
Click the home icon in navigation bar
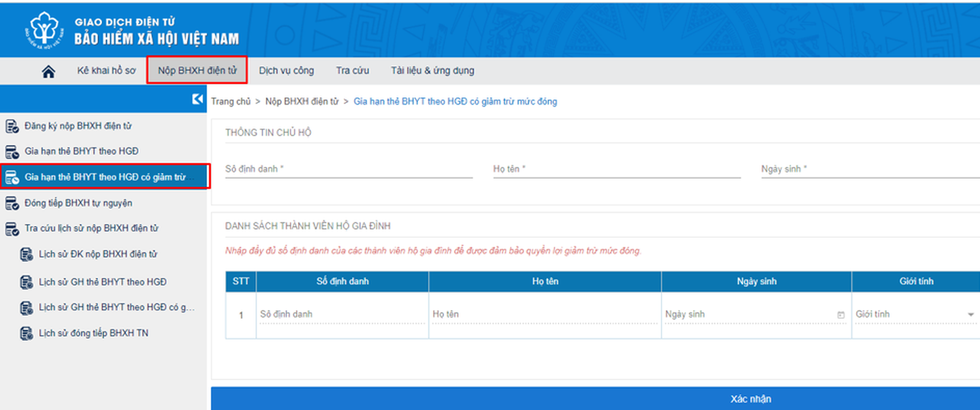48,71
